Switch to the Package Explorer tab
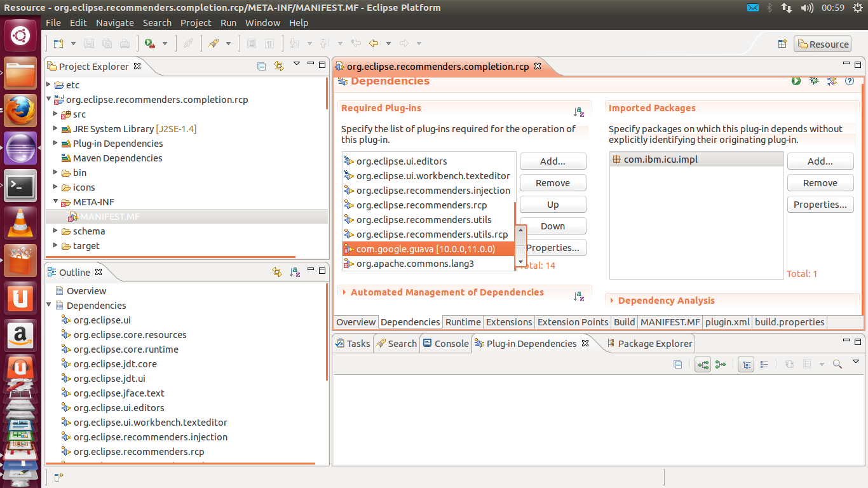 click(649, 343)
